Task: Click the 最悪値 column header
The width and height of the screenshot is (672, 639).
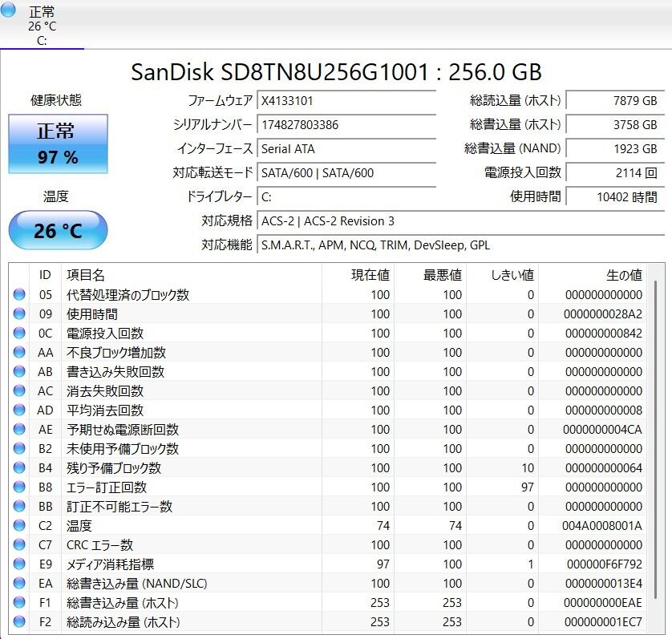Action: [431, 275]
